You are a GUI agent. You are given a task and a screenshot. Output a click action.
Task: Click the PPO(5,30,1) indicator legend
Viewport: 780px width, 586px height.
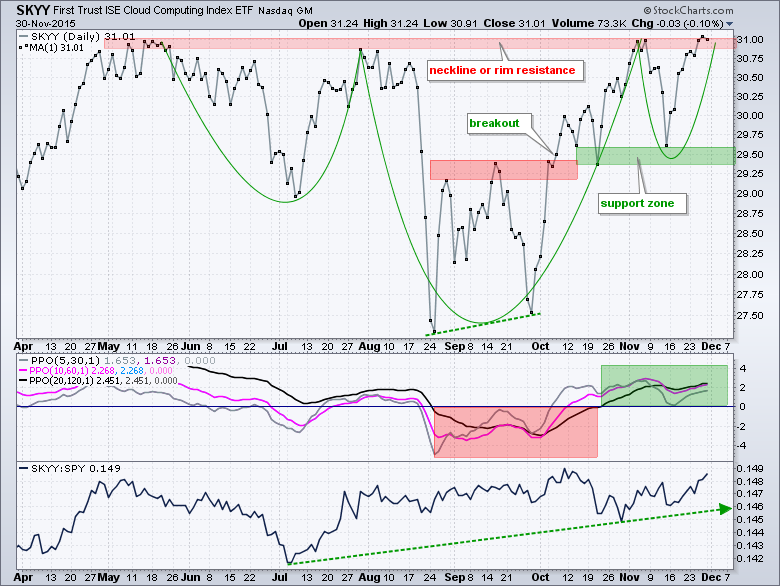tap(117, 361)
